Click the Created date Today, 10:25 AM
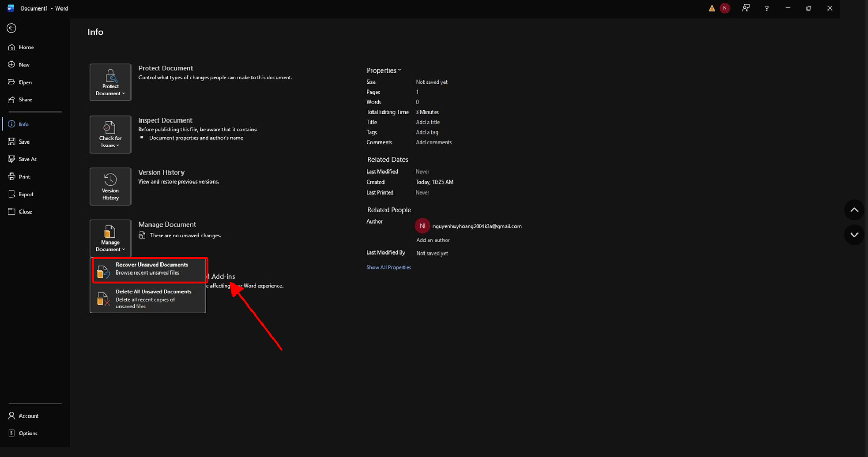The height and width of the screenshot is (457, 868). 435,182
